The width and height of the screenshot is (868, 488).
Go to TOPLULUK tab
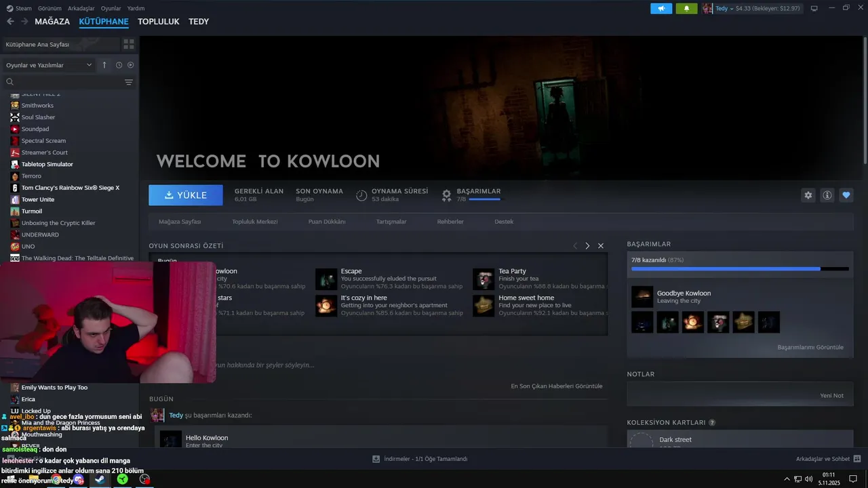pos(159,22)
